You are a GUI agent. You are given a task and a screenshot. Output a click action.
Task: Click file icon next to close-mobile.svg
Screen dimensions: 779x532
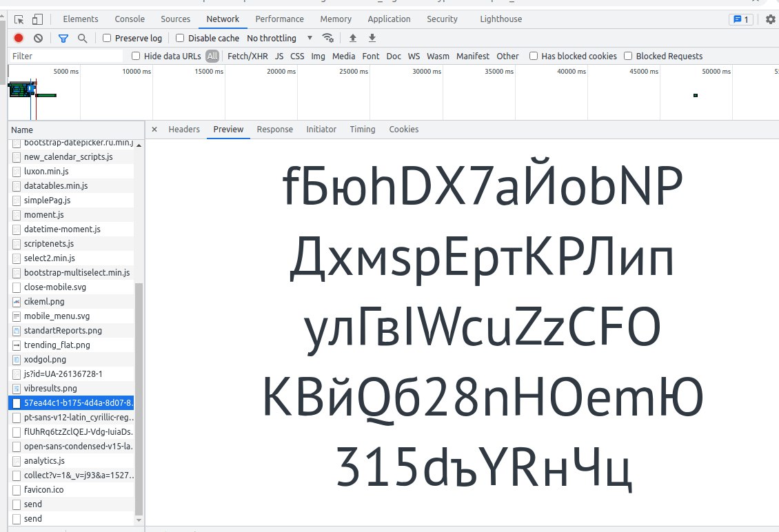[x=17, y=287]
